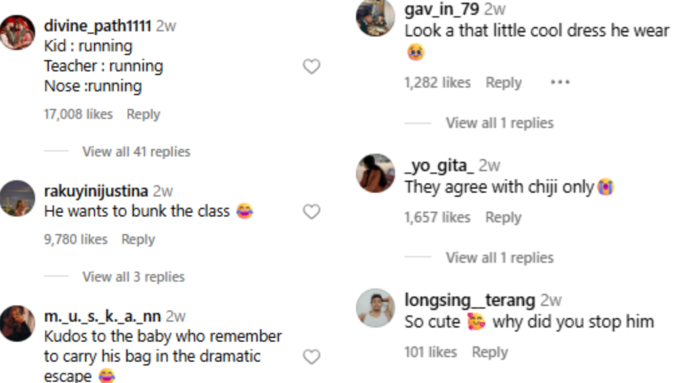Reply to _yo_gita_'s comment

(x=503, y=217)
